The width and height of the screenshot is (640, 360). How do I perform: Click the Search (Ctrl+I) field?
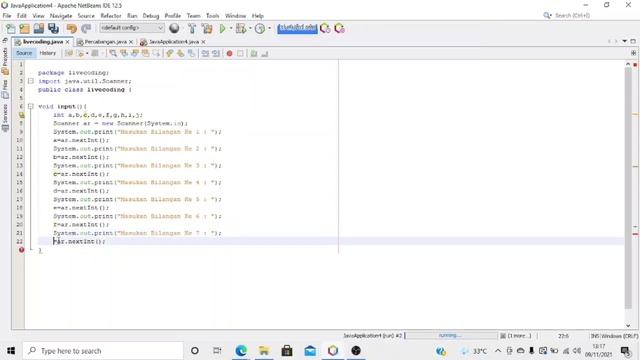(571, 16)
